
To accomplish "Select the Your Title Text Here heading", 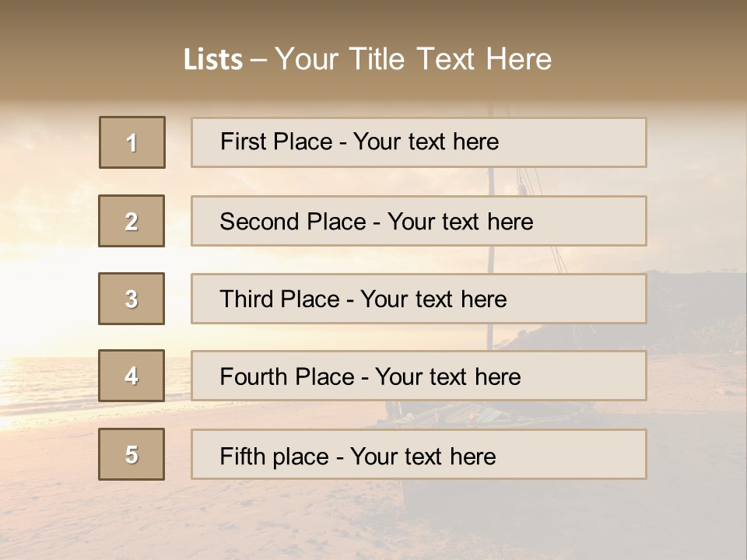I will 413,59.
